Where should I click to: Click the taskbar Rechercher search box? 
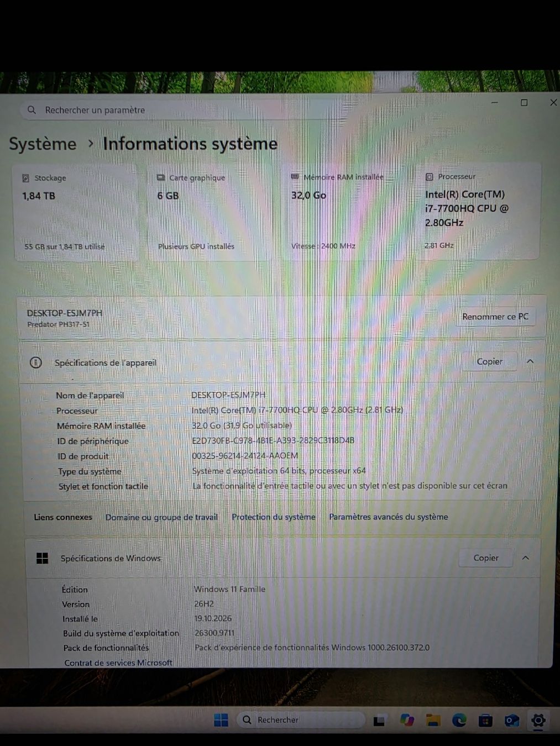pos(301,720)
